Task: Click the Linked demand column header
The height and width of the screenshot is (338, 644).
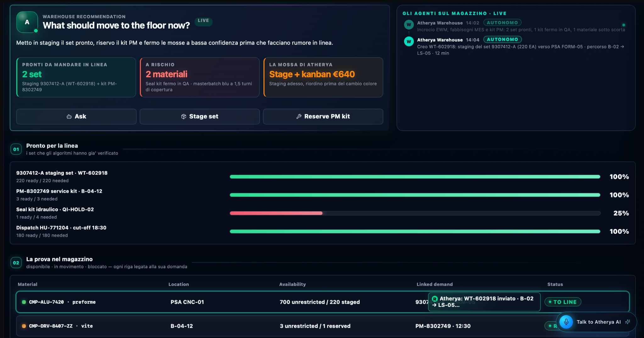Action: tap(435, 284)
